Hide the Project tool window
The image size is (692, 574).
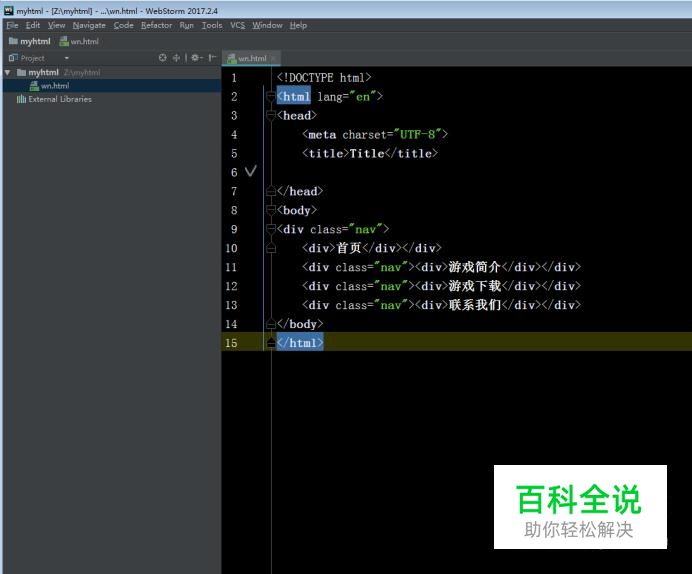(212, 58)
